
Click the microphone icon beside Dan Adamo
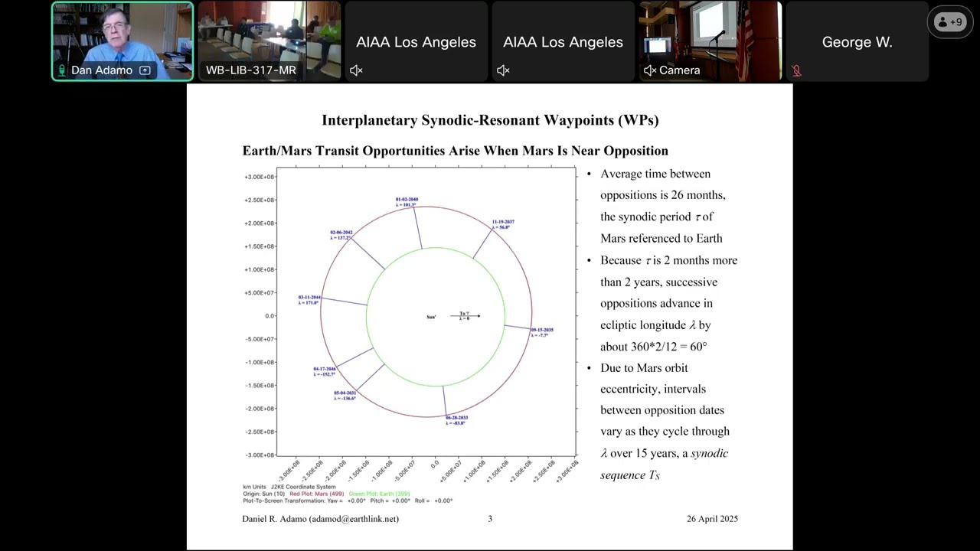coord(62,70)
